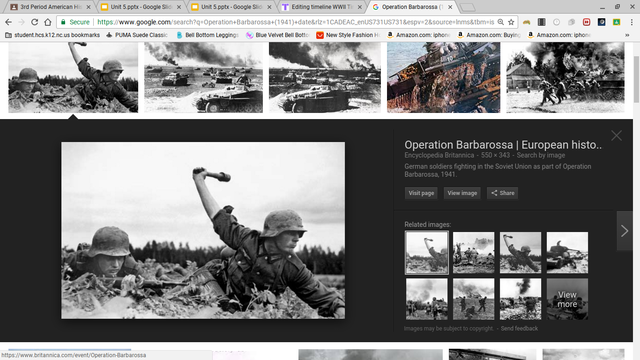Open the Amazon.com: Buying bookmark
The image size is (640, 360).
tap(489, 35)
